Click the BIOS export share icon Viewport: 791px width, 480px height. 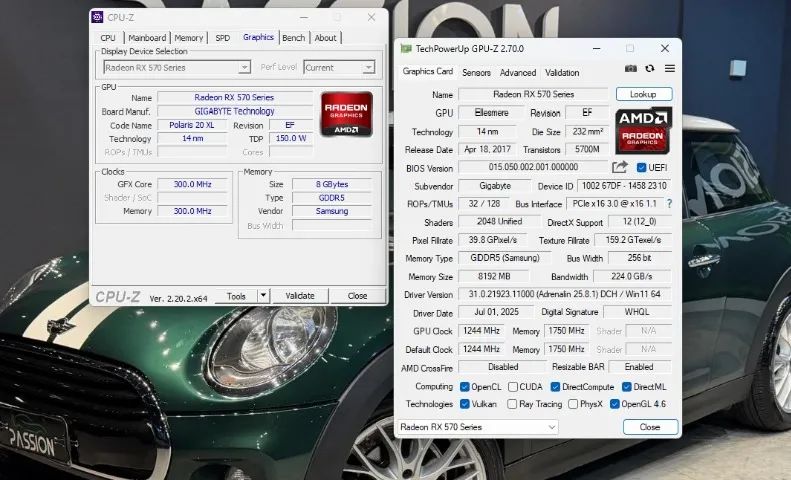pos(619,167)
